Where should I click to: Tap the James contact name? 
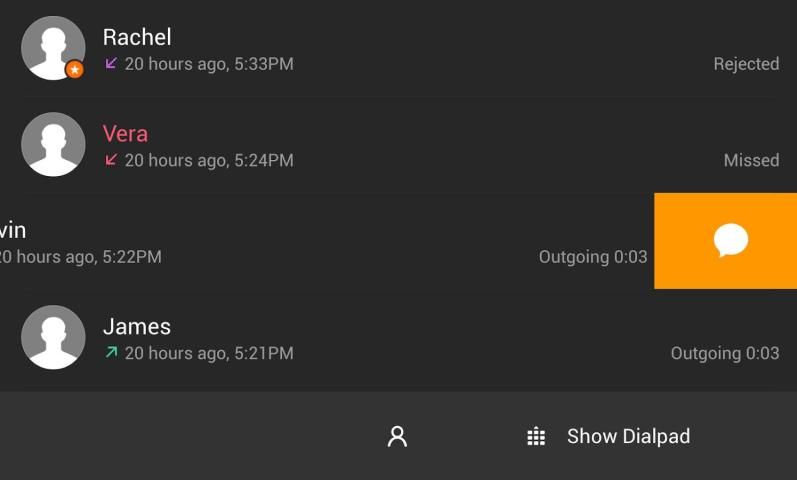pos(137,327)
